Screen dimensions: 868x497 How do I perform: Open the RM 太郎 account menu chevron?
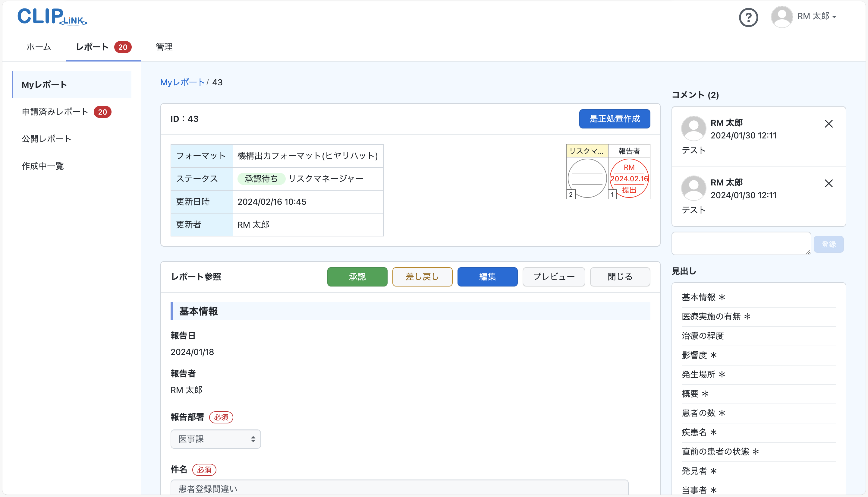tap(834, 17)
